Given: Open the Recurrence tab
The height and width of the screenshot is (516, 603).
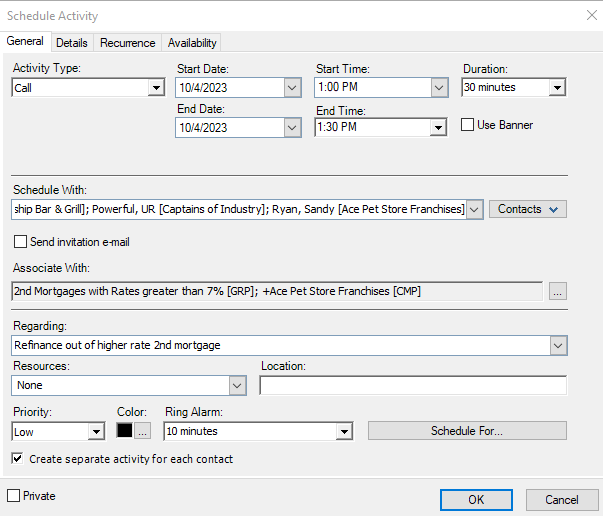Looking at the screenshot, I should tap(127, 43).
